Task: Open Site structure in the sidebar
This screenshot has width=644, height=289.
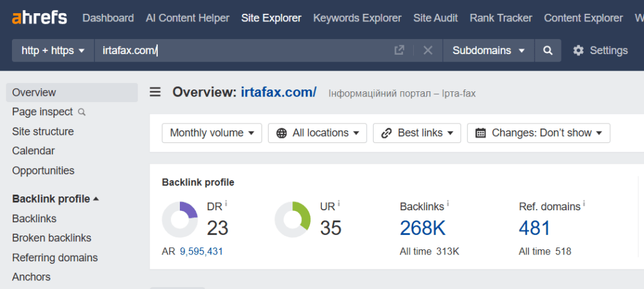Action: (x=43, y=132)
